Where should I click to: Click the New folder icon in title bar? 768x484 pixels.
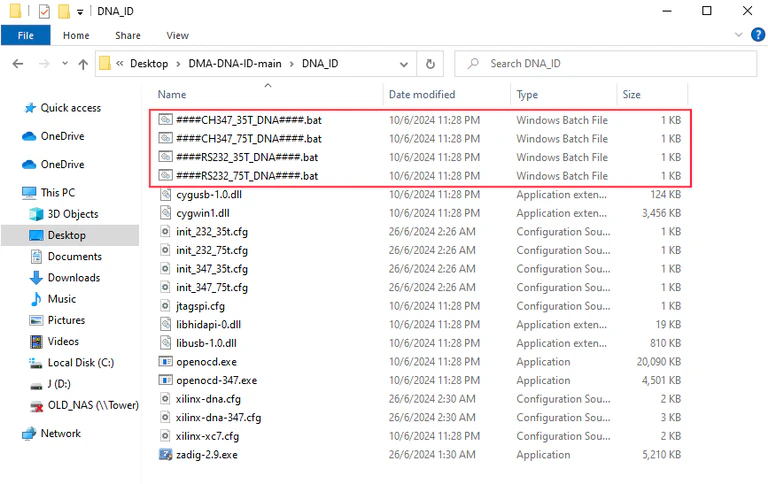[64, 11]
